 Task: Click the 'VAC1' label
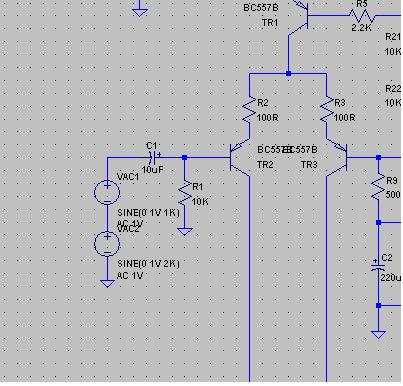tap(128, 177)
